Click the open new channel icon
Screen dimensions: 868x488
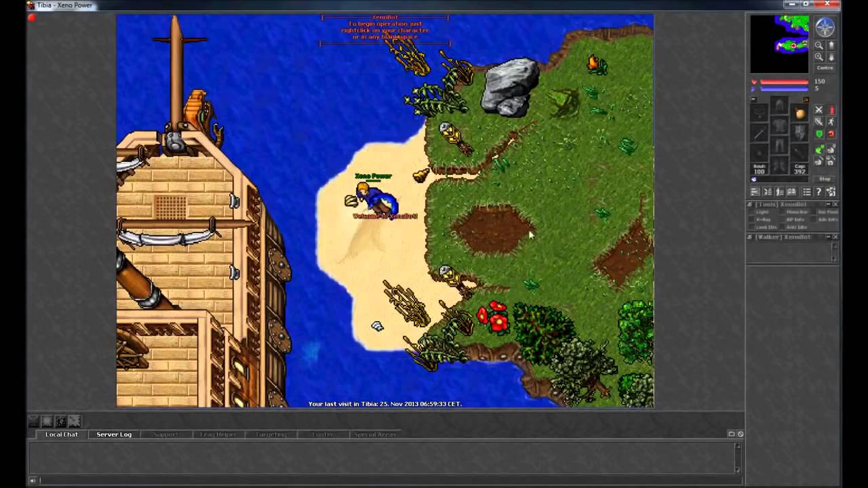[731, 434]
